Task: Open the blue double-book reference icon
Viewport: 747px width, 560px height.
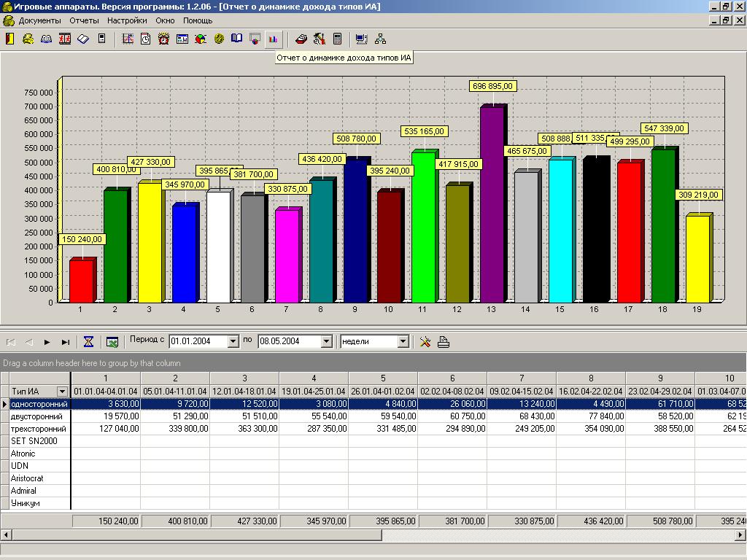Action: pyautogui.click(x=46, y=39)
